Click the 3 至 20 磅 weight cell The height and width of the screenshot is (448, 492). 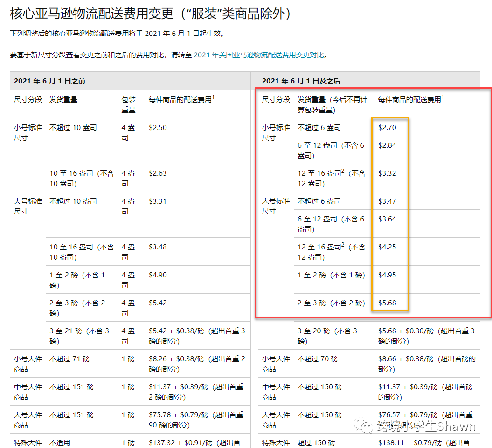pyautogui.click(x=327, y=336)
